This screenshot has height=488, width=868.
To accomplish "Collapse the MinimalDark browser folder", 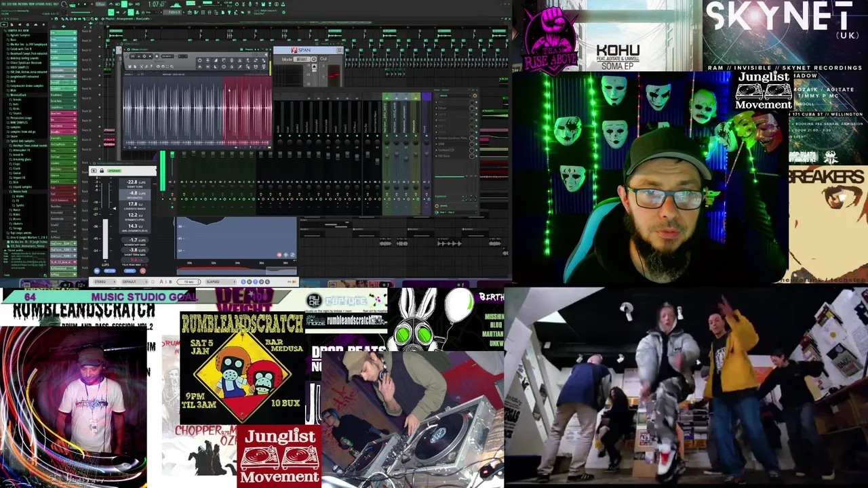I will pyautogui.click(x=17, y=95).
